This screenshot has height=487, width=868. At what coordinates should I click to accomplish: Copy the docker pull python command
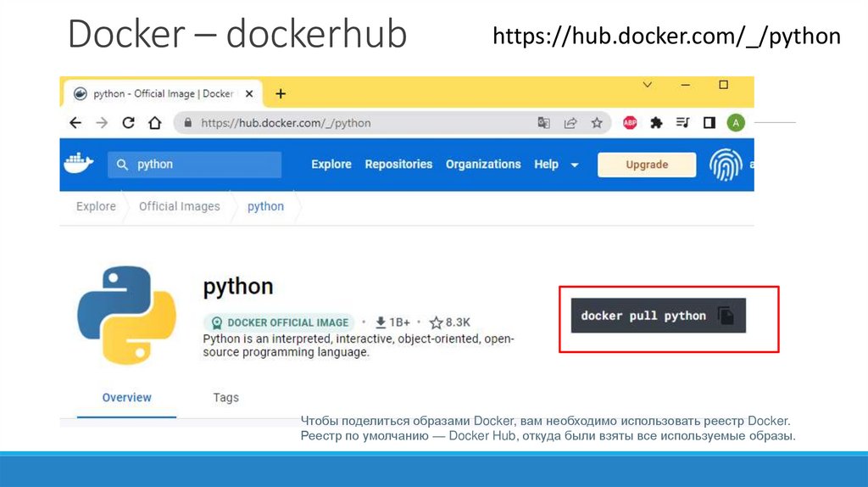tap(726, 316)
